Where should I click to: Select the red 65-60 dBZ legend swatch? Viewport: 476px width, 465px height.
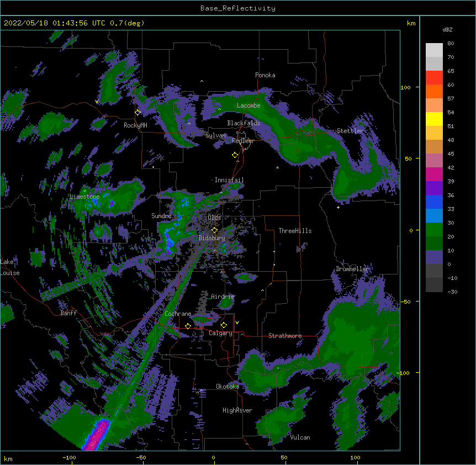[434, 78]
